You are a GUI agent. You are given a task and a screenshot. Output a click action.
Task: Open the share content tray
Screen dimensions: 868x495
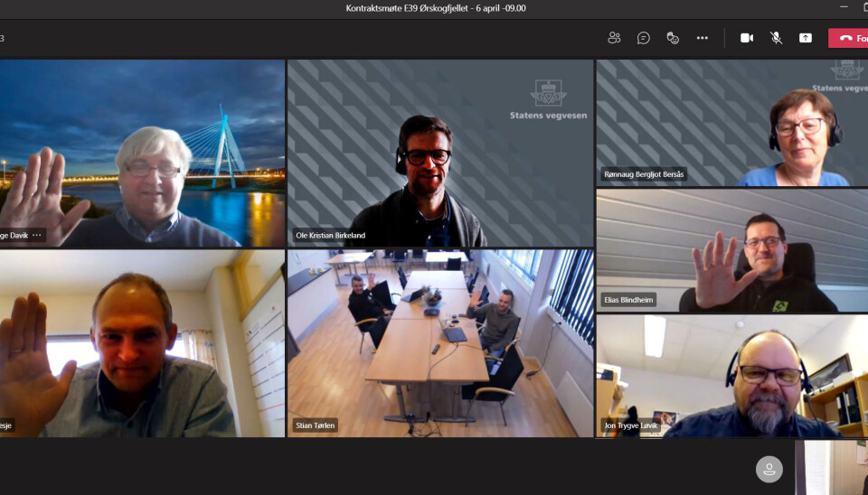806,38
